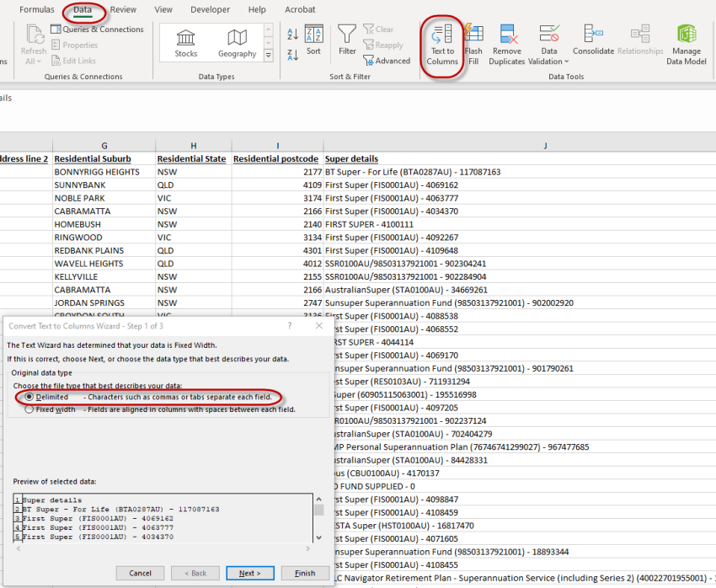Click Edit Links option
Image resolution: width=716 pixels, height=588 pixels.
coord(73,61)
